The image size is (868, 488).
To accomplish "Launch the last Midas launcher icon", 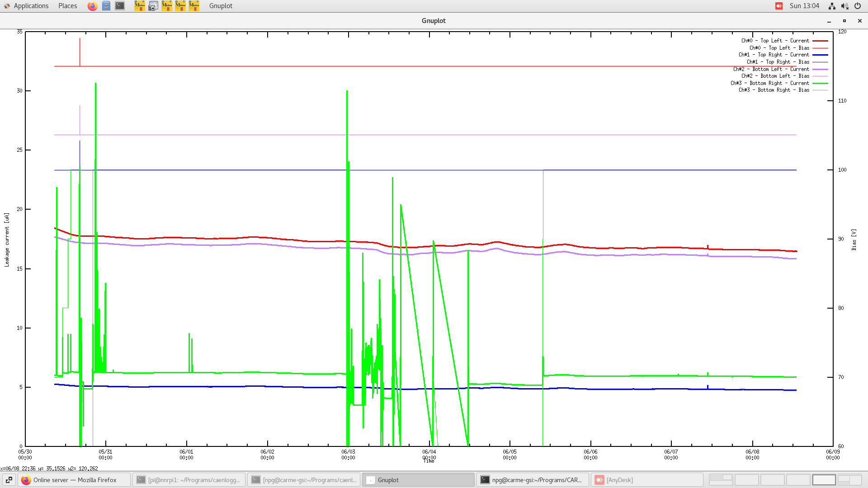I will click(x=193, y=6).
